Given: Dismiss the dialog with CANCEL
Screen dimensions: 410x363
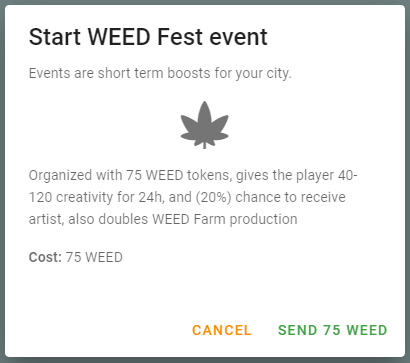Looking at the screenshot, I should (x=222, y=330).
